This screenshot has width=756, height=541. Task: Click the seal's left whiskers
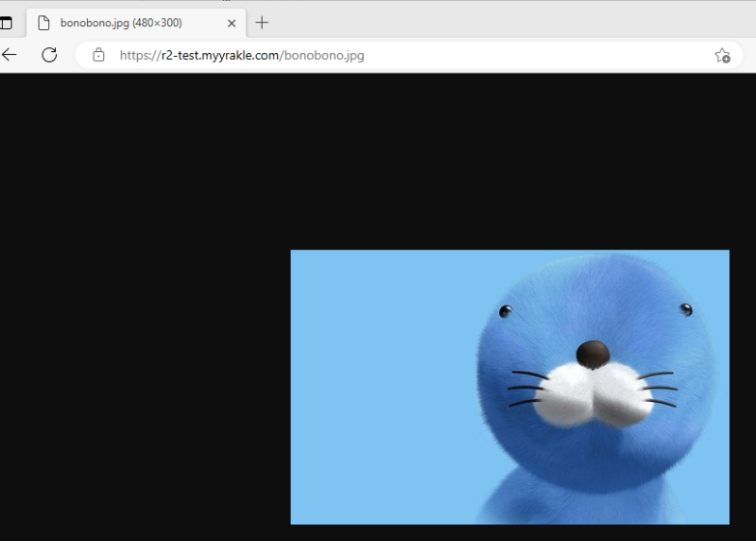527,389
